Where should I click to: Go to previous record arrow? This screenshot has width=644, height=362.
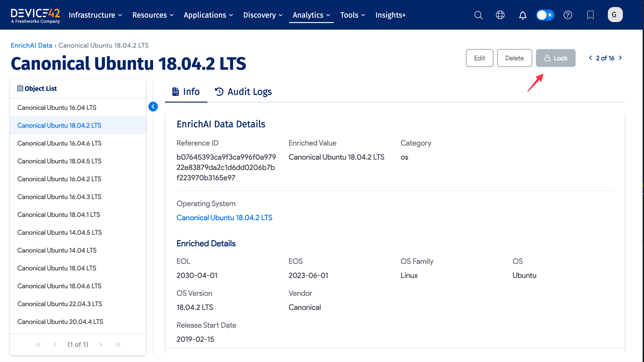pyautogui.click(x=590, y=58)
